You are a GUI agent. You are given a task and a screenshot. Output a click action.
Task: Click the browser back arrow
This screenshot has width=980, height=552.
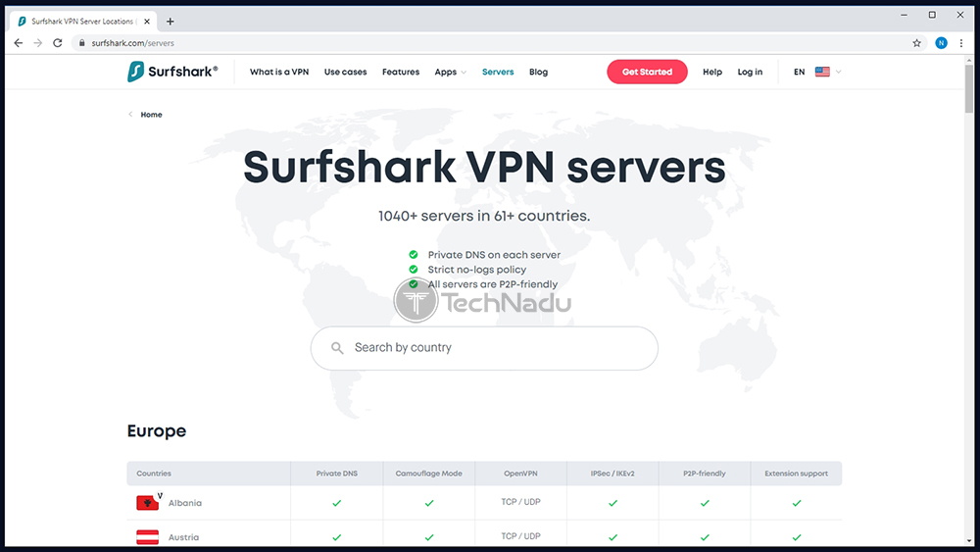(x=18, y=43)
